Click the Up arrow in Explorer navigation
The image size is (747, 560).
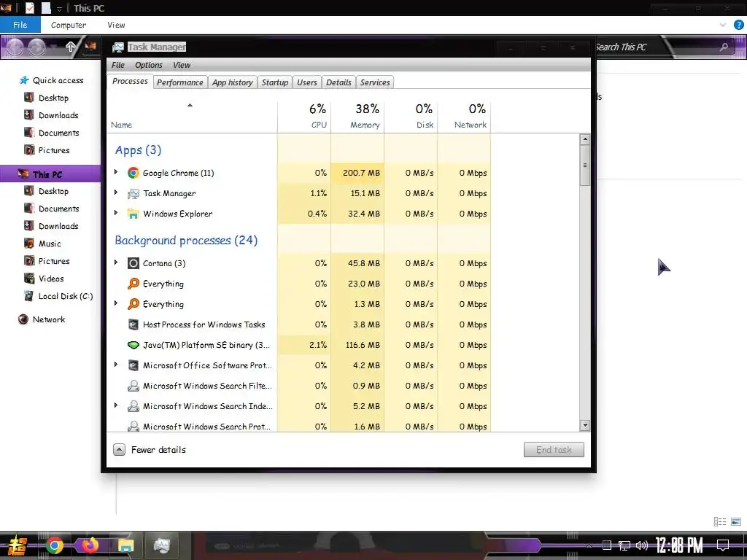pyautogui.click(x=71, y=47)
